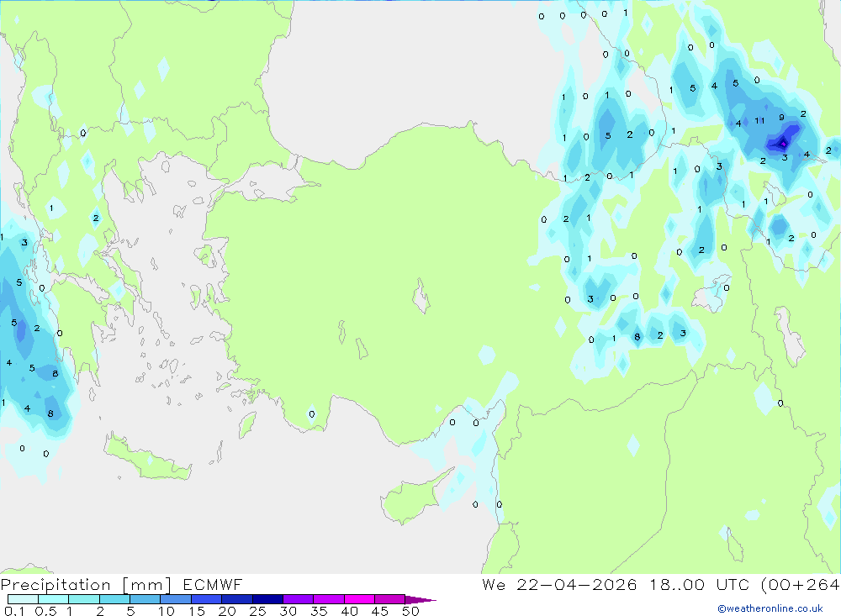841x616 pixels.
Task: Pick the 40–45 mm magenta legend swatch
Action: (x=359, y=599)
